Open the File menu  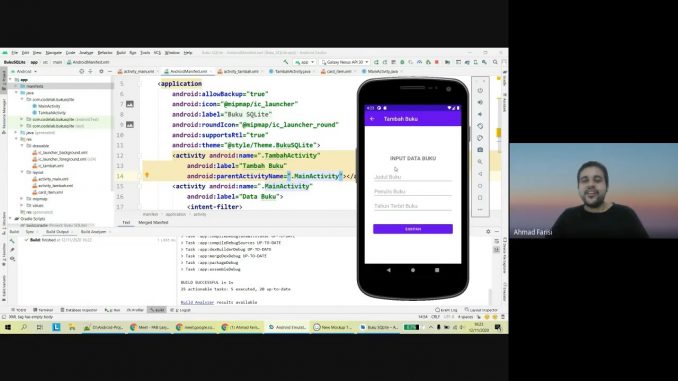[15, 53]
